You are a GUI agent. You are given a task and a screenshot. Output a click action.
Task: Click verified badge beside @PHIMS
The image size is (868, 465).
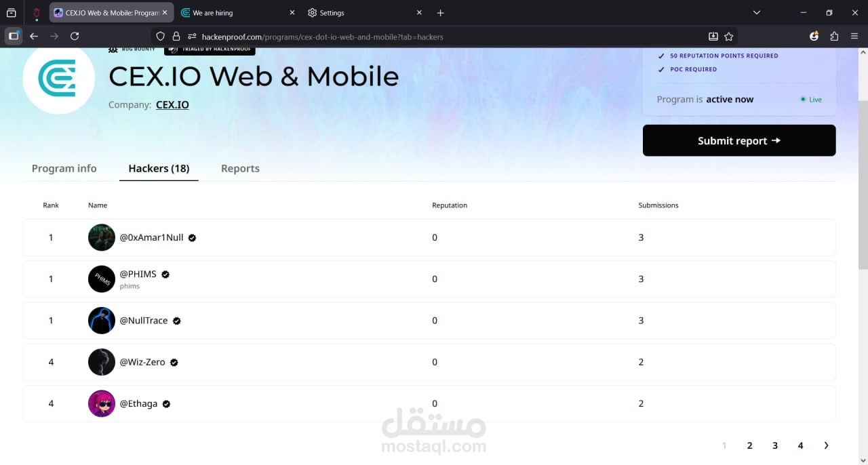165,275
